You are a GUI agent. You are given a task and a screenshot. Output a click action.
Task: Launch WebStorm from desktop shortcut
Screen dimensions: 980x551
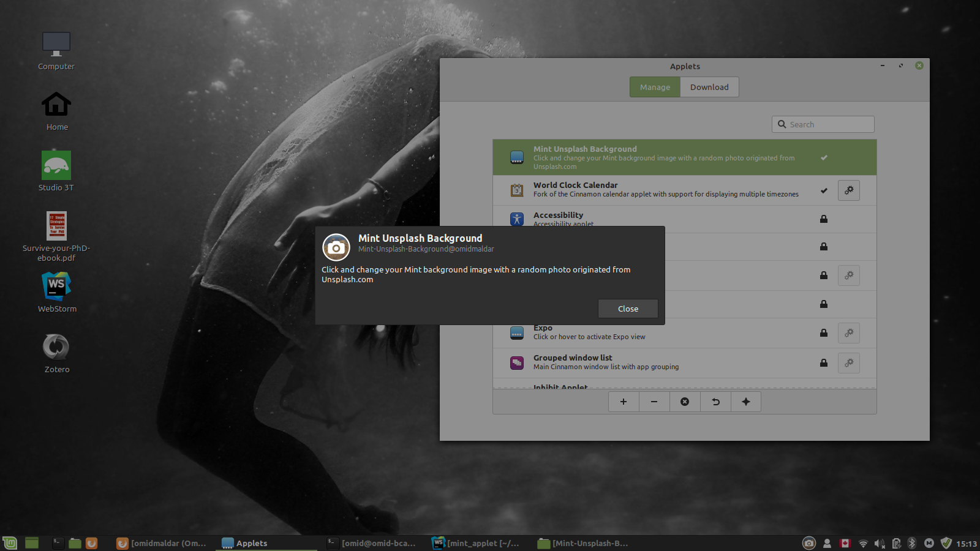[56, 293]
